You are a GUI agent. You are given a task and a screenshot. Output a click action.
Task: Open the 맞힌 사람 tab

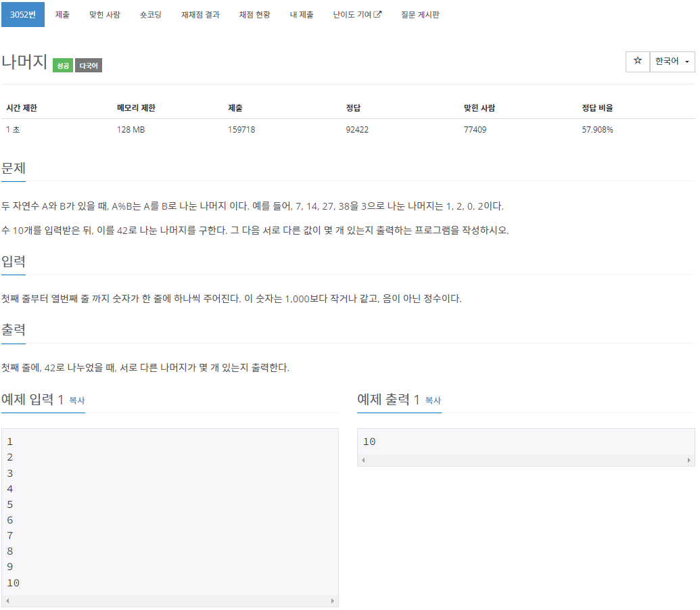point(104,14)
